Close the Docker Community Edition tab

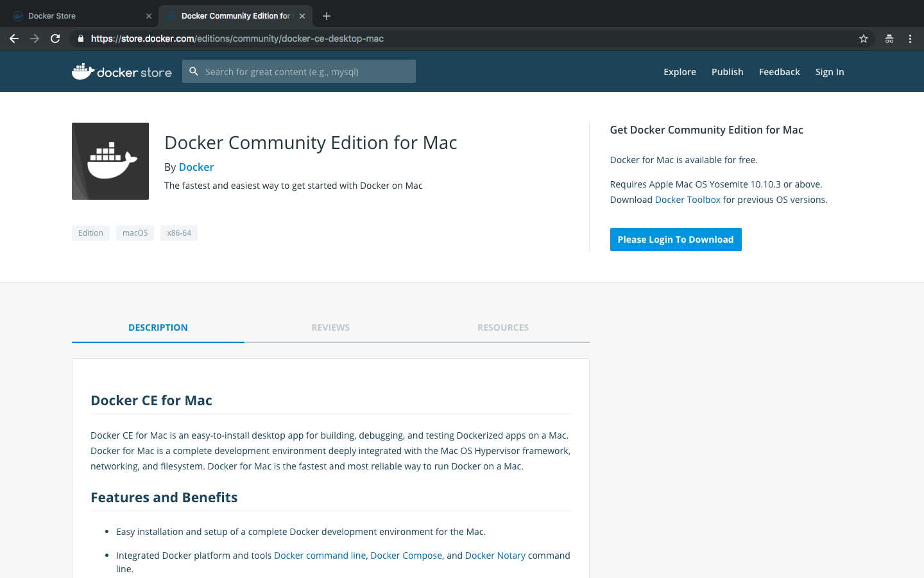click(302, 16)
